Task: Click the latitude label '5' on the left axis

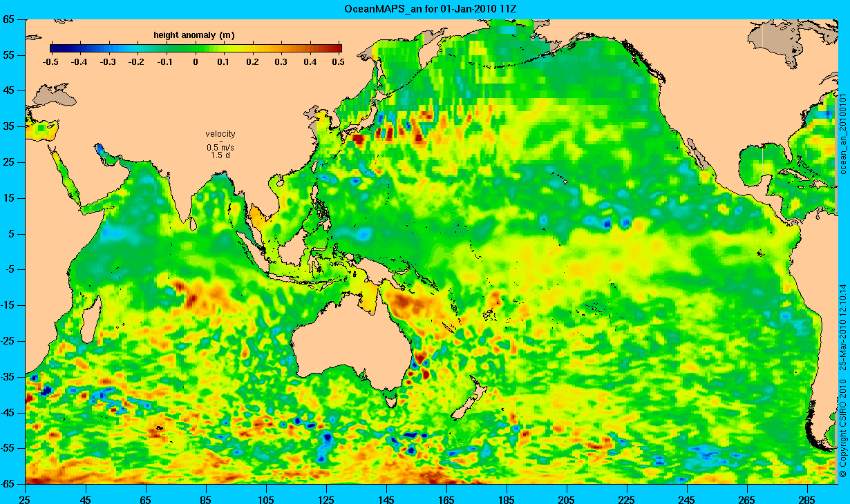Action: pyautogui.click(x=13, y=234)
